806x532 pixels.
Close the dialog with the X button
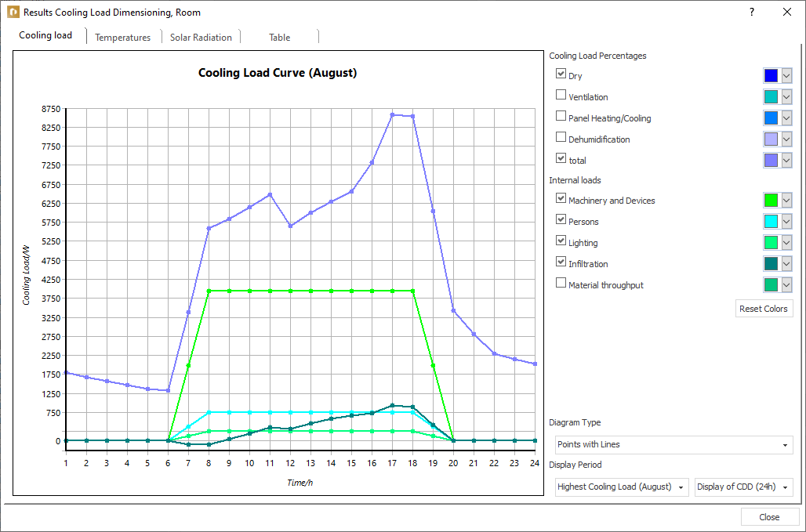coord(786,13)
